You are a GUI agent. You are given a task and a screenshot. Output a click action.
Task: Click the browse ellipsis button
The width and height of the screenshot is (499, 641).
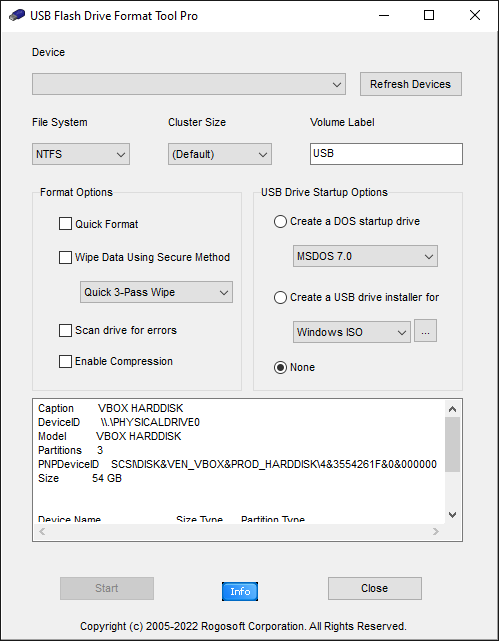pos(425,331)
